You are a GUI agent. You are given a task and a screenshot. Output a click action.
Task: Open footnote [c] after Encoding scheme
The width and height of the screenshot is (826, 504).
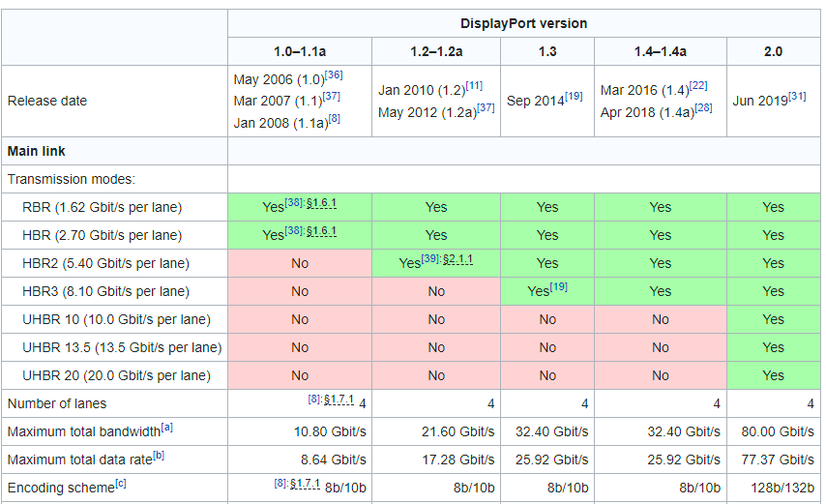pos(121,483)
